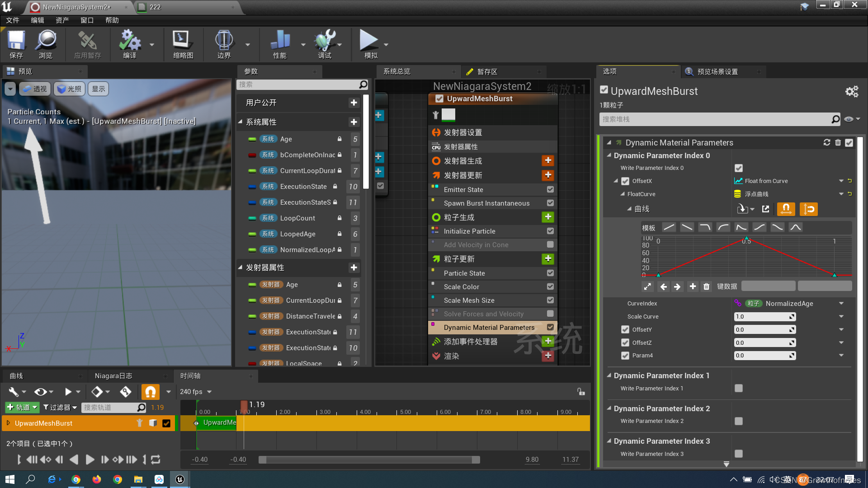Toggle the snap magnet icon in the timeline

point(151,391)
